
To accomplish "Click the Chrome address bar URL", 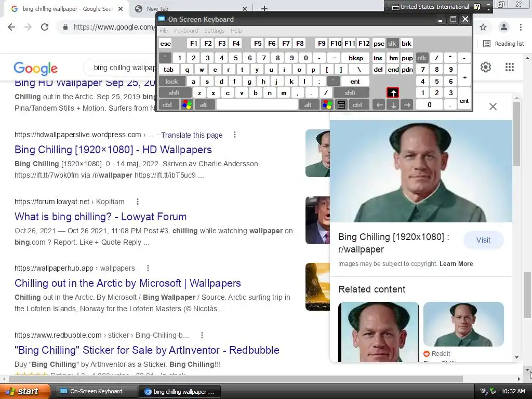I will pos(114,27).
